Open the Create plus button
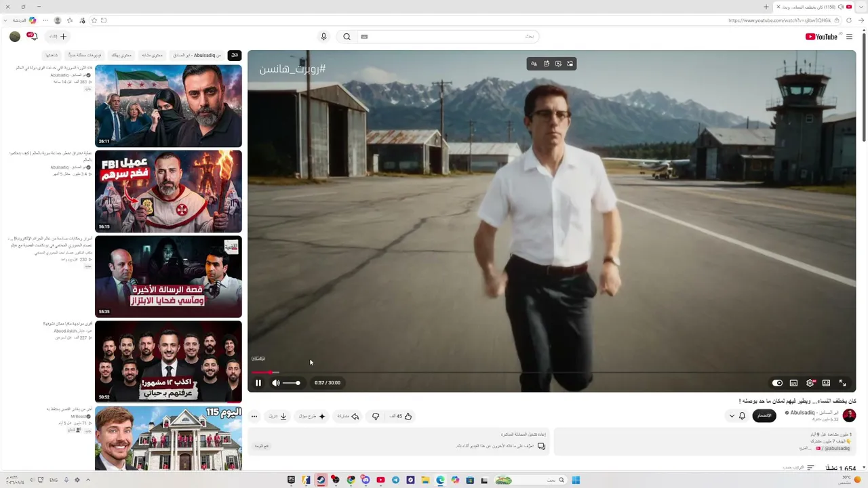Image resolution: width=868 pixels, height=488 pixels. [58, 37]
